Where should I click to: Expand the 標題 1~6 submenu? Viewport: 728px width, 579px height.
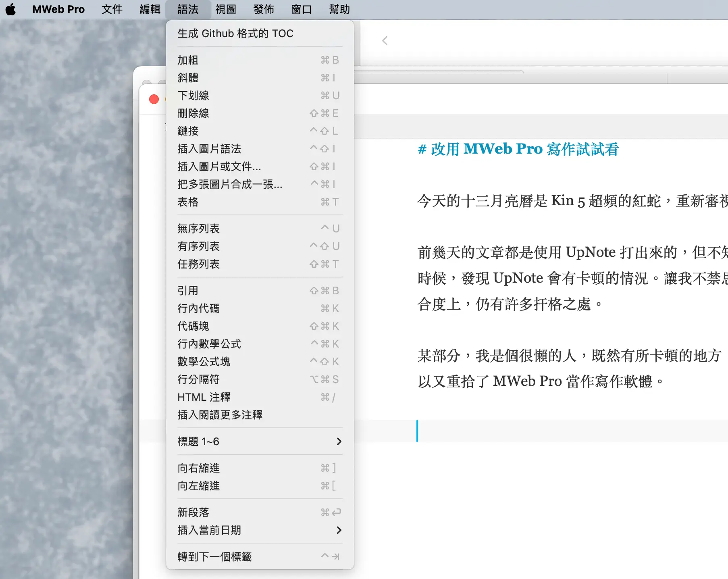[260, 442]
